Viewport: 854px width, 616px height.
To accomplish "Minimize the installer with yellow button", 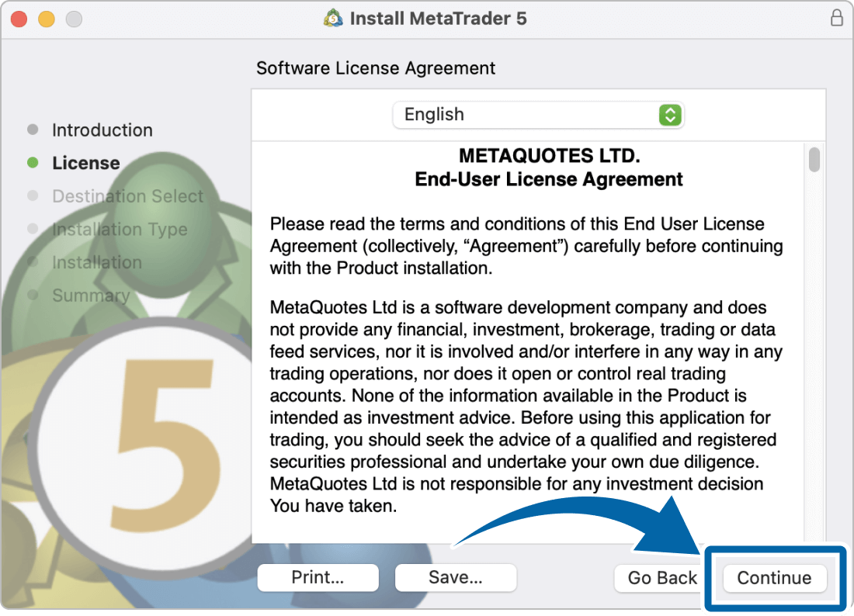I will click(47, 19).
